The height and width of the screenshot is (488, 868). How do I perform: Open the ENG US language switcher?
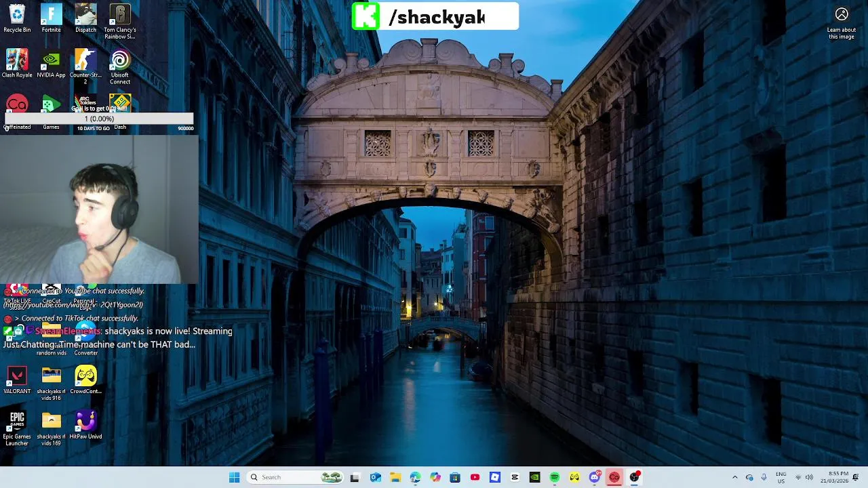point(781,477)
